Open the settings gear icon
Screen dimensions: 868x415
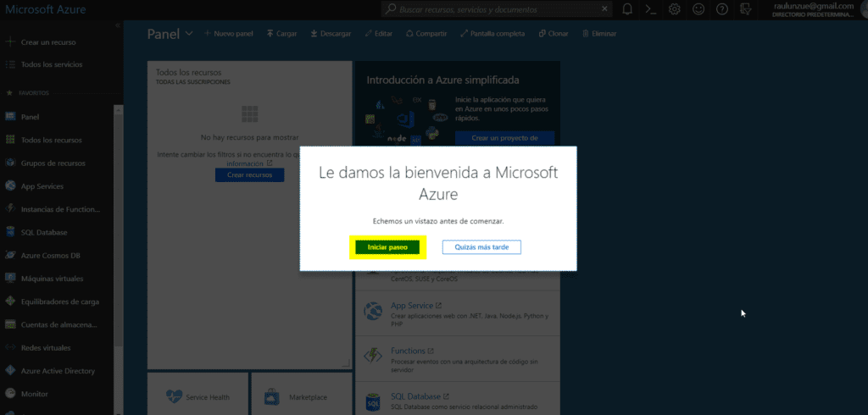674,9
